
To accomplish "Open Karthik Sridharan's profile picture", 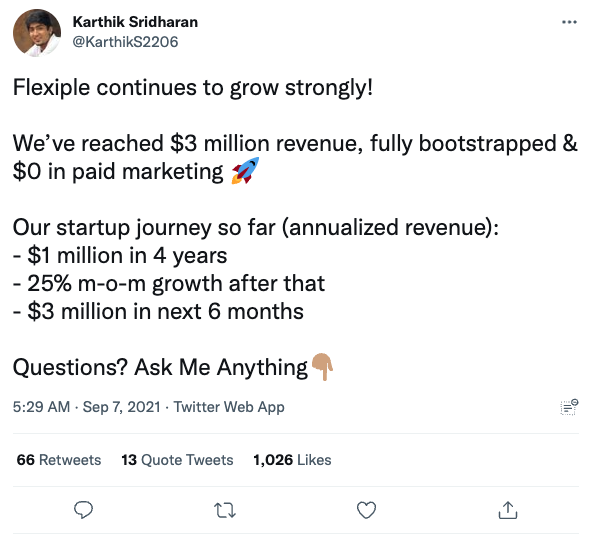I will pos(37,33).
